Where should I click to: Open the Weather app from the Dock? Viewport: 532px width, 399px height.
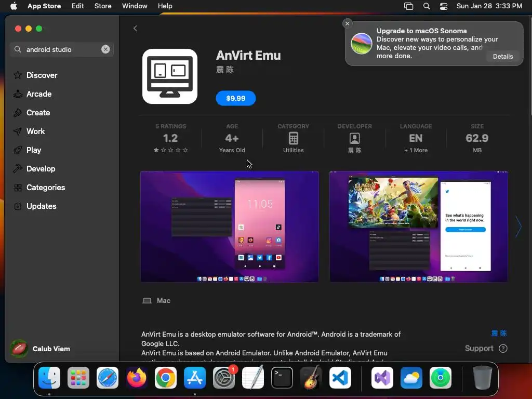(411, 378)
